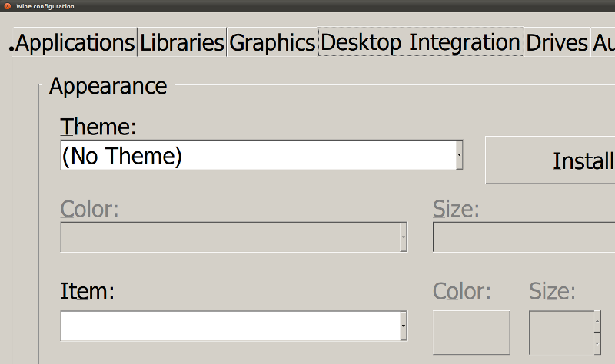Click the Wine configuration title bar

pyautogui.click(x=307, y=6)
